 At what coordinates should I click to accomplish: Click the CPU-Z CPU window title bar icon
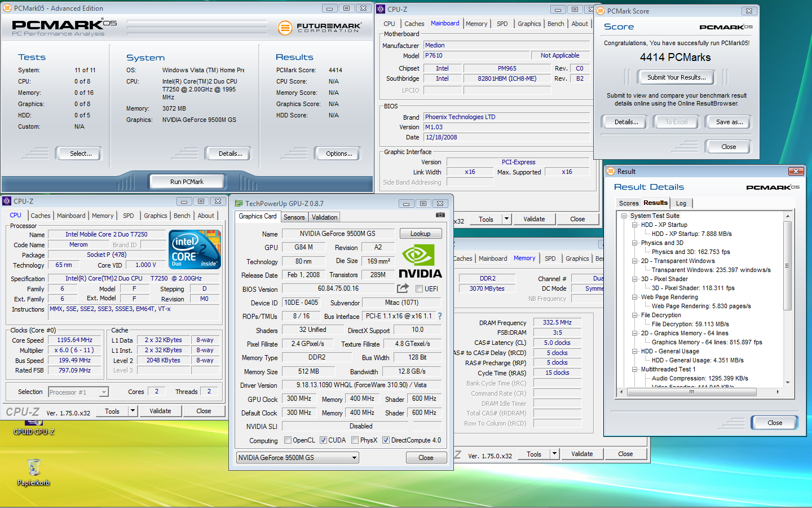click(7, 201)
